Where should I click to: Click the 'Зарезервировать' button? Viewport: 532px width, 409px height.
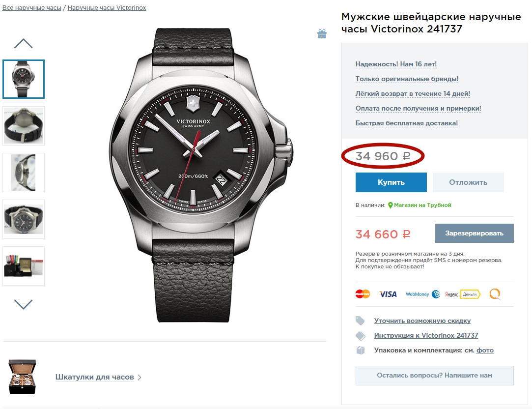coord(474,234)
